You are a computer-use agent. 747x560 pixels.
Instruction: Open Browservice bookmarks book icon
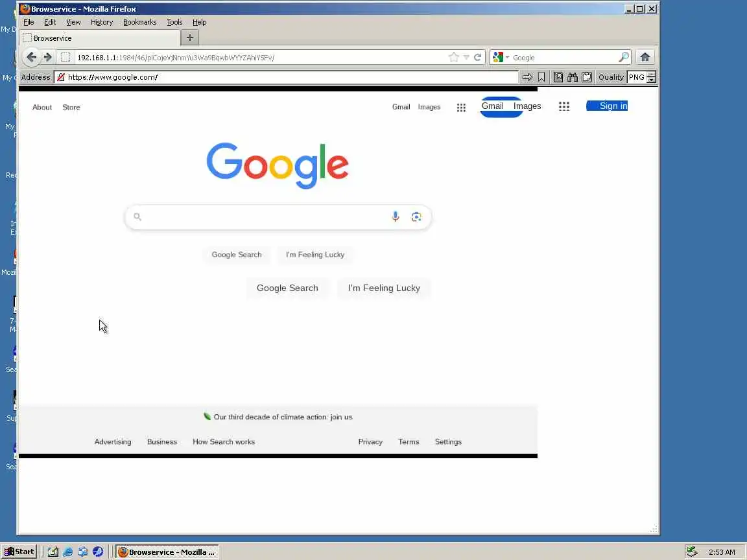(558, 77)
